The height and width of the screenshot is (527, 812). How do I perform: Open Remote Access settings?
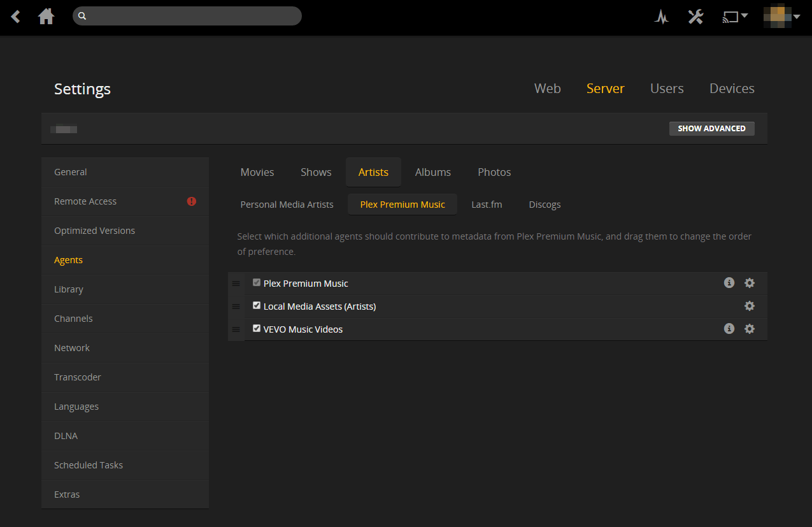(125, 201)
